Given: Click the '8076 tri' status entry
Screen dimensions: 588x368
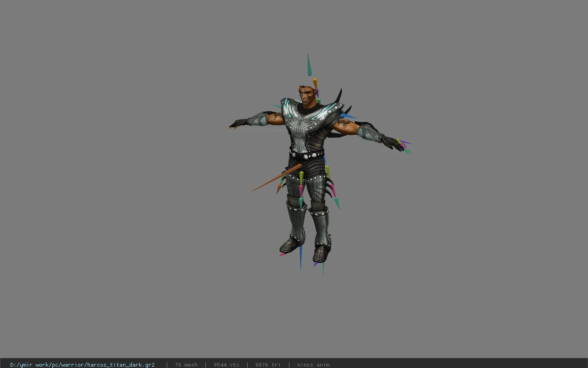Looking at the screenshot, I should [268, 365].
